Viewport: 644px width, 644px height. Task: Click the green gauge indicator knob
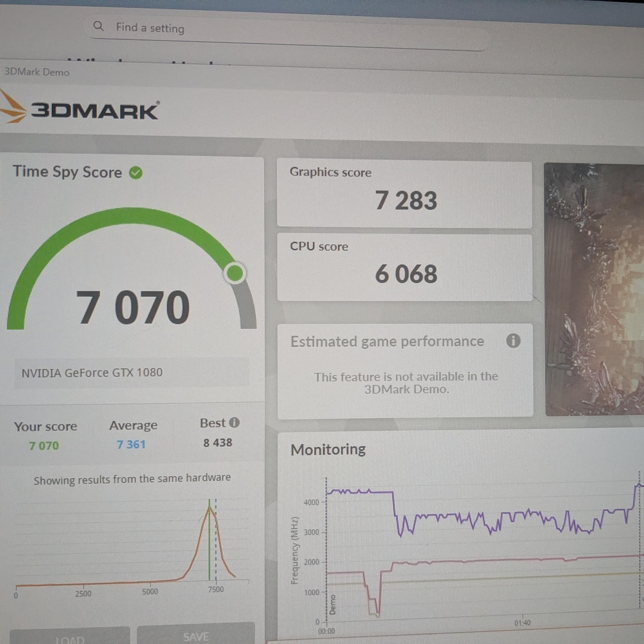235,273
